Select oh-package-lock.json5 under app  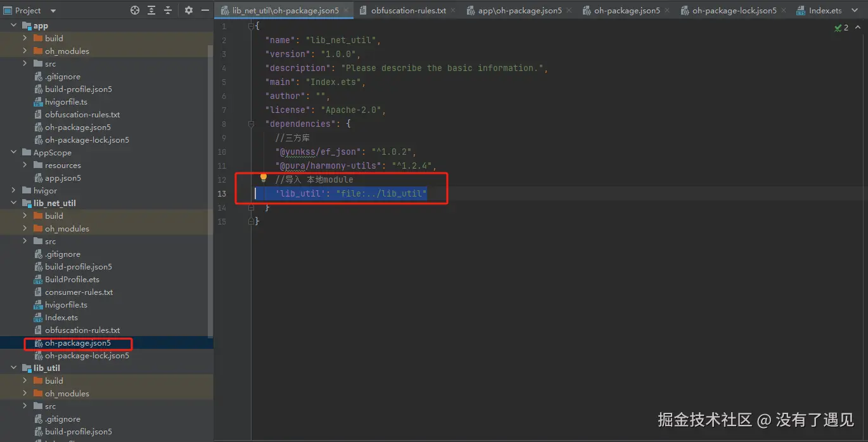(87, 140)
